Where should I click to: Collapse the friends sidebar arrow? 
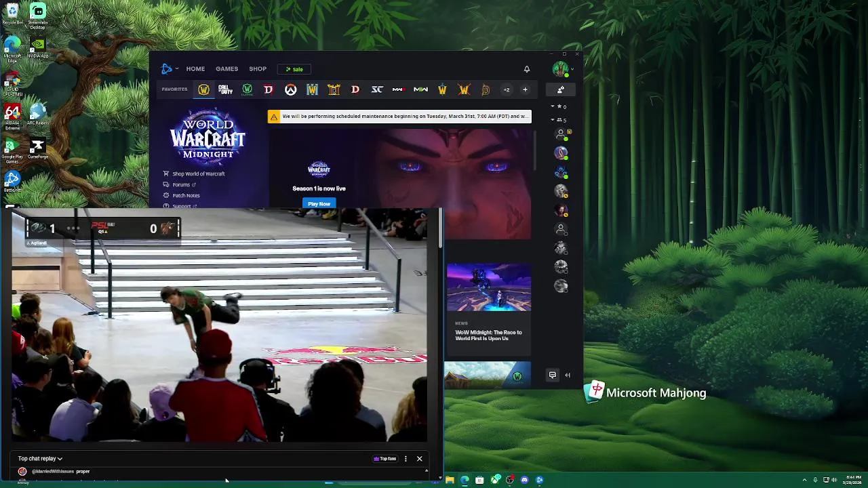tap(568, 375)
